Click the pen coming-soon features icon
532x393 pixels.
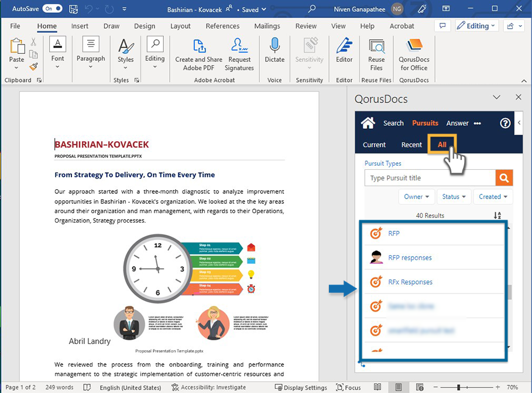(x=422, y=9)
